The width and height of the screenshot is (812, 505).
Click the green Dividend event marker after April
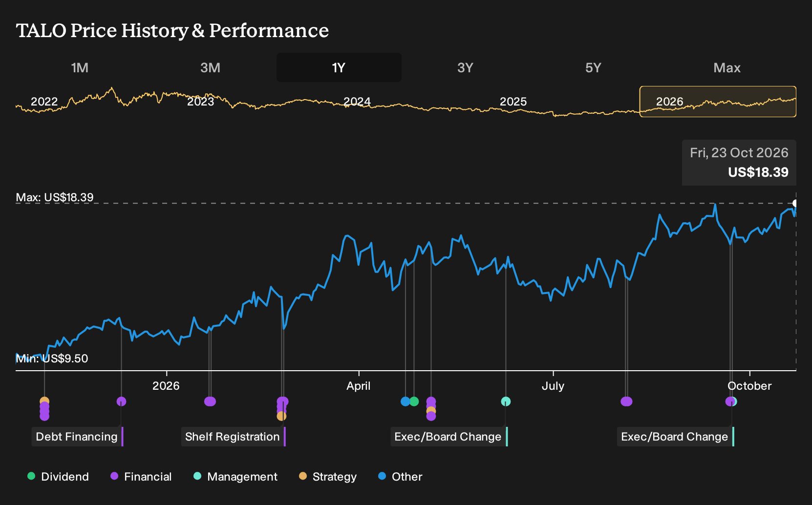pos(414,401)
